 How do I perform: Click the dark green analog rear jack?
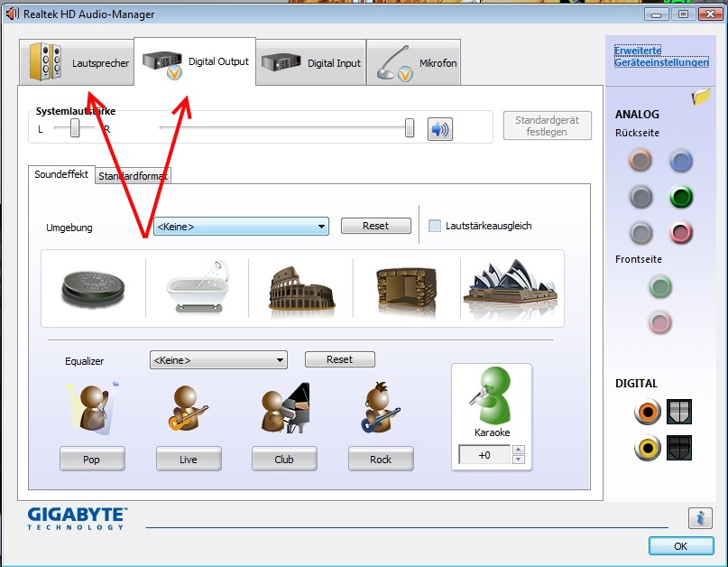click(681, 197)
